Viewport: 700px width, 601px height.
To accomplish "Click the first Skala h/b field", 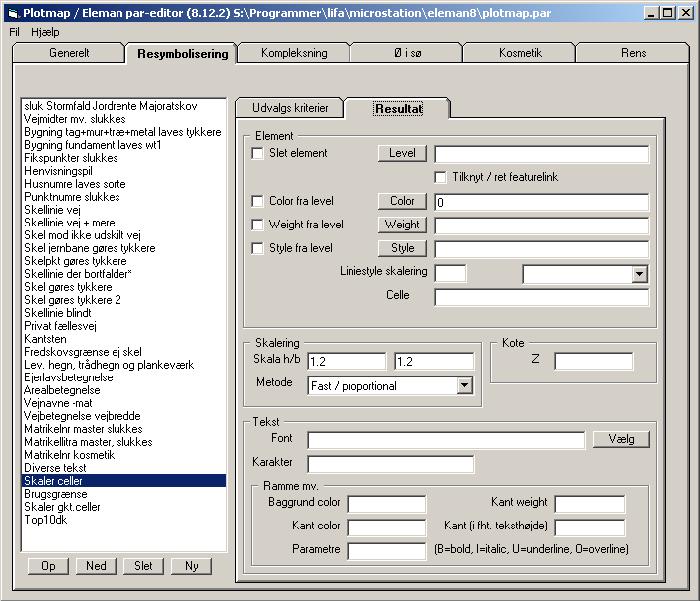I will pyautogui.click(x=346, y=361).
